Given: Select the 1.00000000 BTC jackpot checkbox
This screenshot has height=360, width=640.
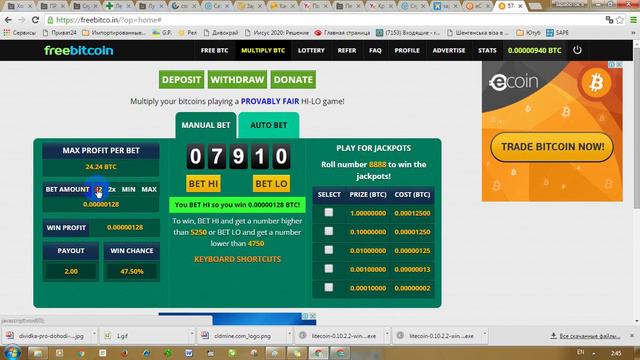Looking at the screenshot, I should 329,212.
